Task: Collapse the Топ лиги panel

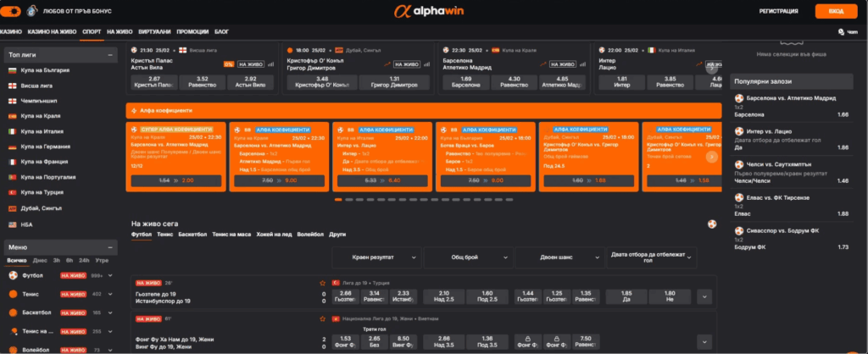Action: point(112,54)
